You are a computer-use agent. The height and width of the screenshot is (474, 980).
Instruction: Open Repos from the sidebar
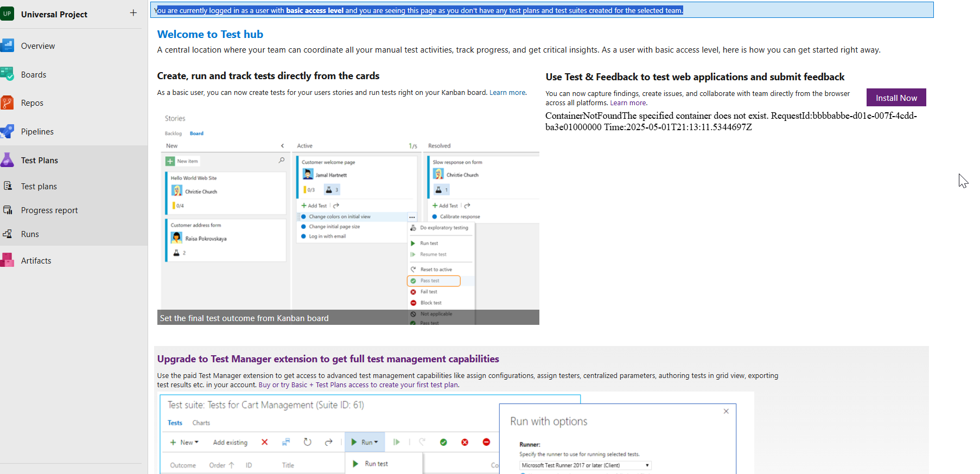click(32, 103)
